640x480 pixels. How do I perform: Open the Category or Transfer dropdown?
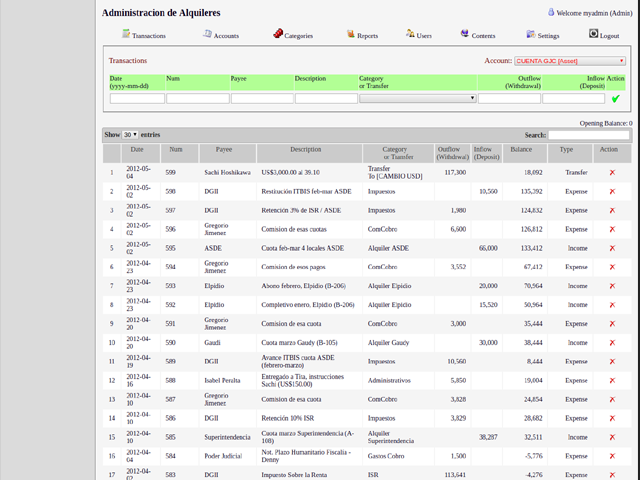[x=418, y=98]
